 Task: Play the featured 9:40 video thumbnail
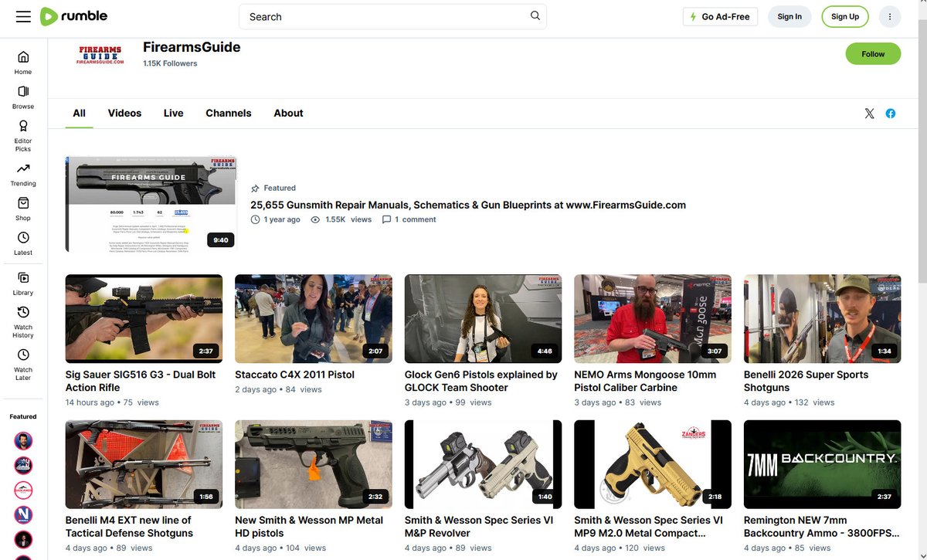[x=151, y=205]
